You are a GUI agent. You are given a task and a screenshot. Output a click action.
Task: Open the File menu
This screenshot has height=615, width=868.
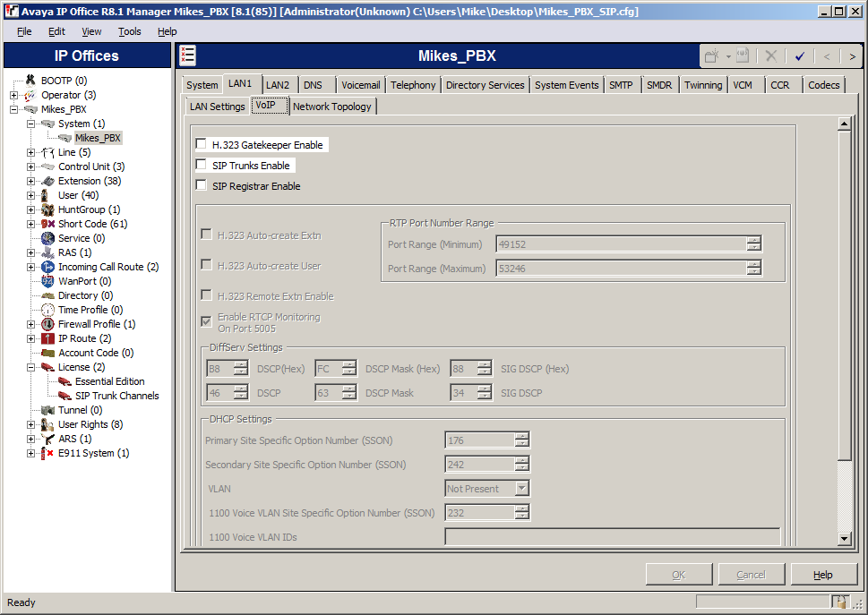(24, 31)
